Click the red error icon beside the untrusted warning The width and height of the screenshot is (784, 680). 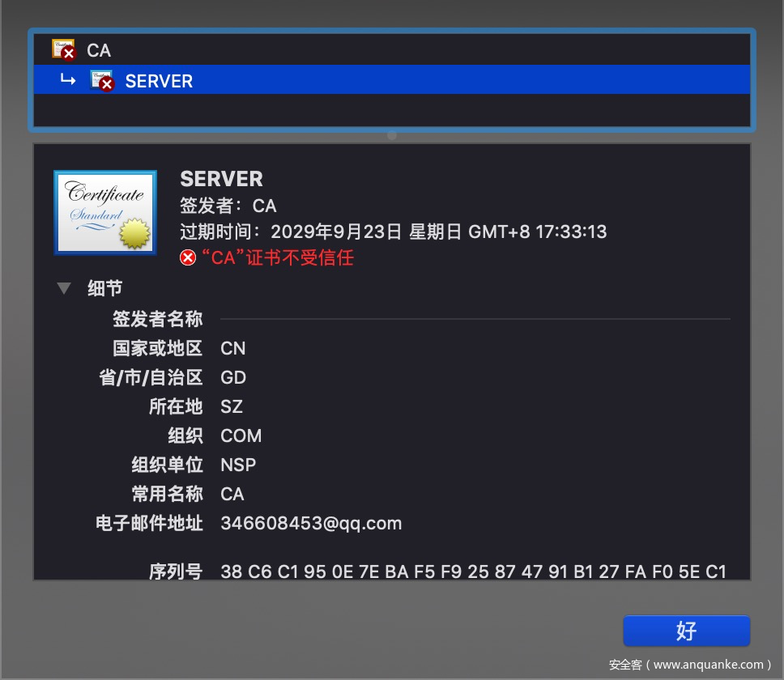click(x=188, y=258)
